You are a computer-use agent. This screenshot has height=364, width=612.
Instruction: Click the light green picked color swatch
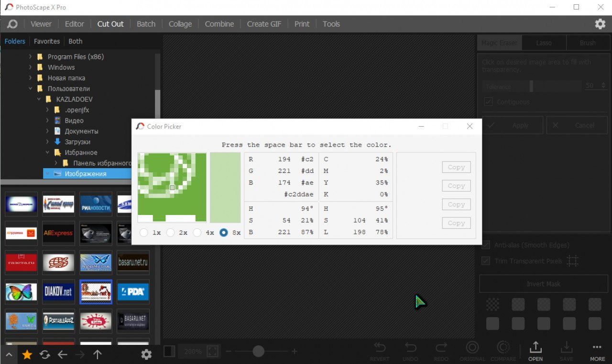click(x=225, y=187)
